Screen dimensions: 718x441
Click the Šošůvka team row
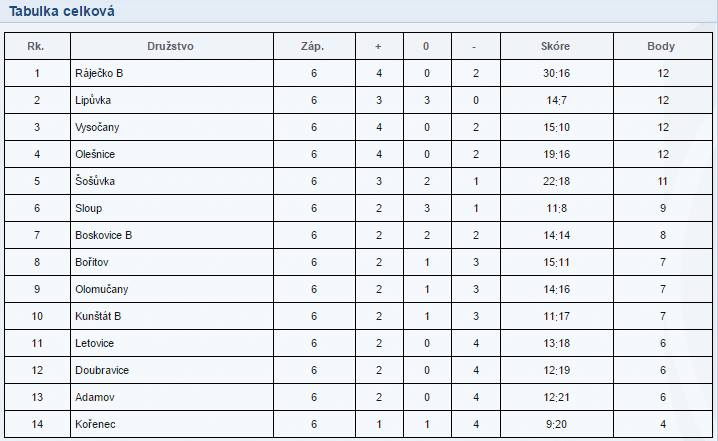(358, 181)
